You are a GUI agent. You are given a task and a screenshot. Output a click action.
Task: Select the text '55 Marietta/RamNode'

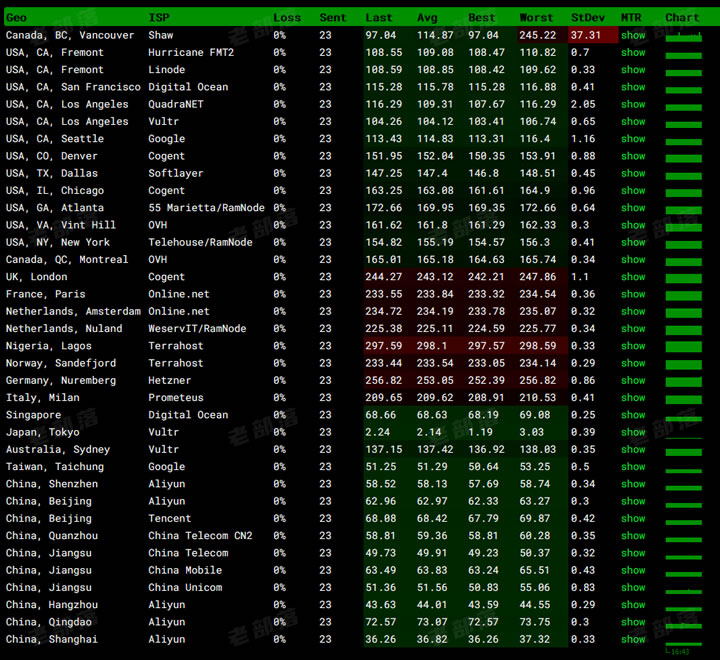pyautogui.click(x=206, y=208)
